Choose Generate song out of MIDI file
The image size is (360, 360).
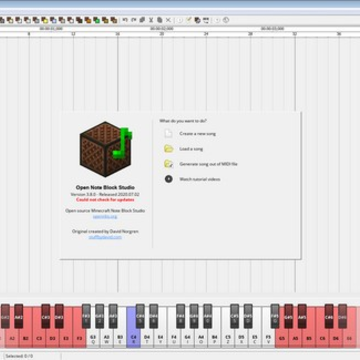coord(208,164)
